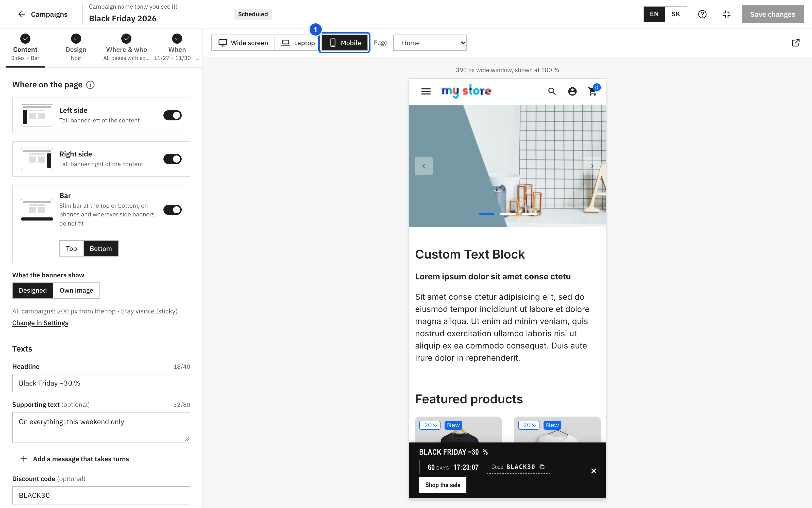Image resolution: width=812 pixels, height=508 pixels.
Task: Click the Right side layout thumbnail
Action: tap(37, 159)
